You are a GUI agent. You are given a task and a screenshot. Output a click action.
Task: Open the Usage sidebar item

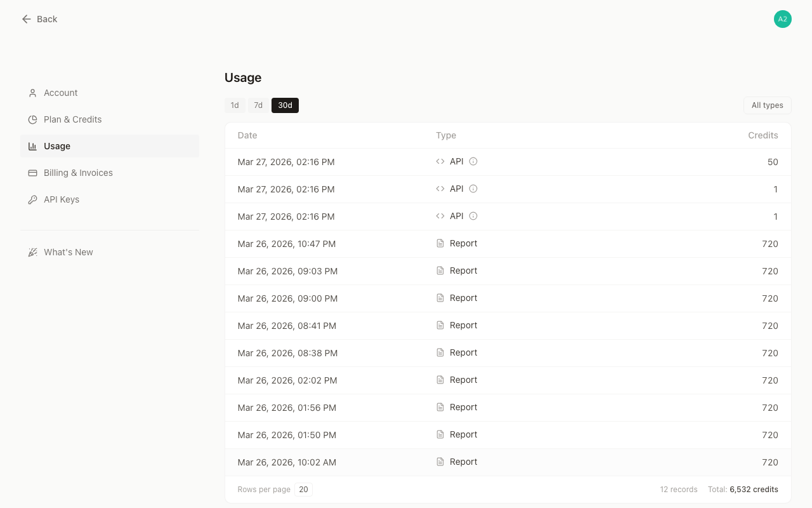click(x=57, y=146)
